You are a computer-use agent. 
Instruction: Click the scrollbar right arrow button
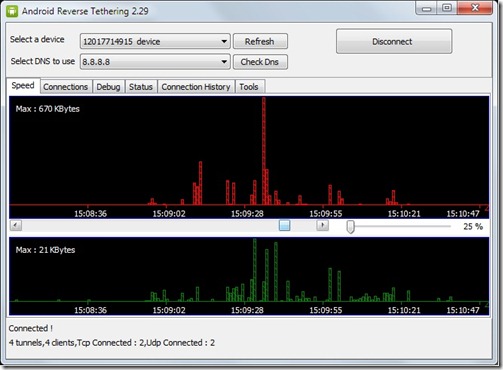(322, 226)
